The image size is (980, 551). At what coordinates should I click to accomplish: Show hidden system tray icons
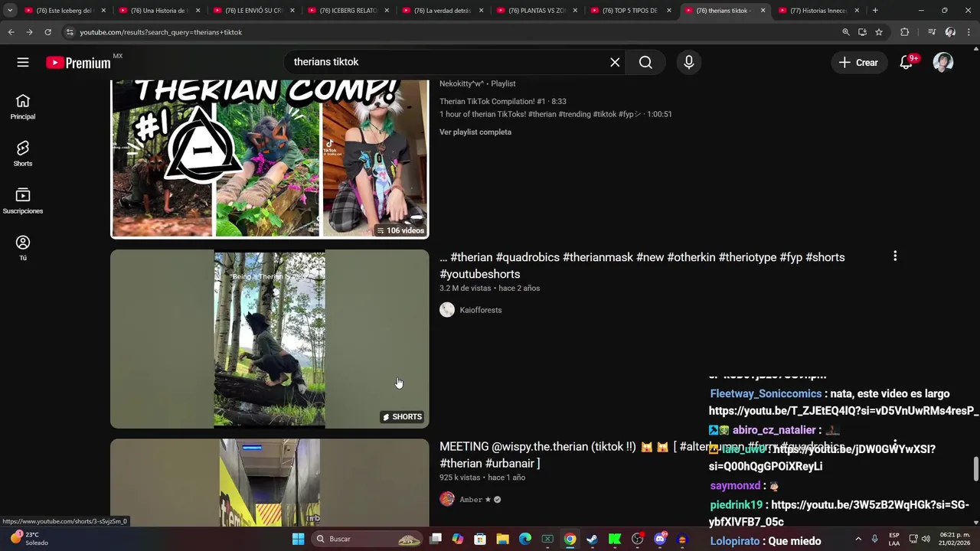coord(858,539)
